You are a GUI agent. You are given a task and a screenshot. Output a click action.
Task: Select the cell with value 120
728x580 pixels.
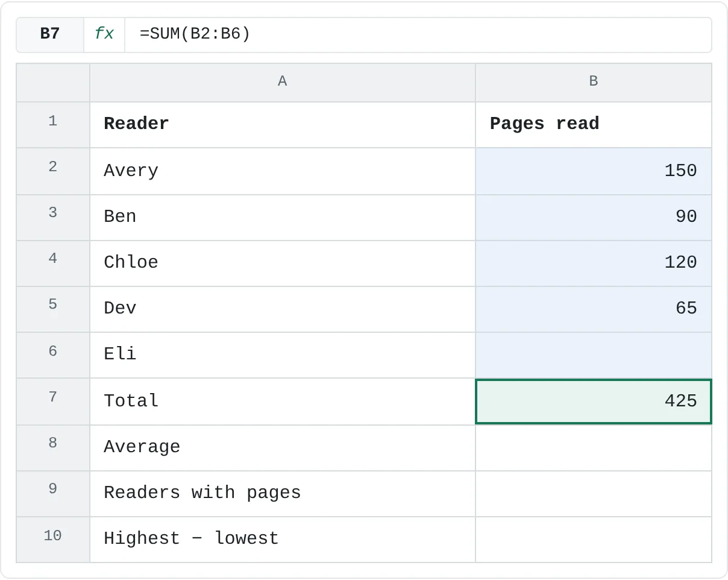(593, 263)
